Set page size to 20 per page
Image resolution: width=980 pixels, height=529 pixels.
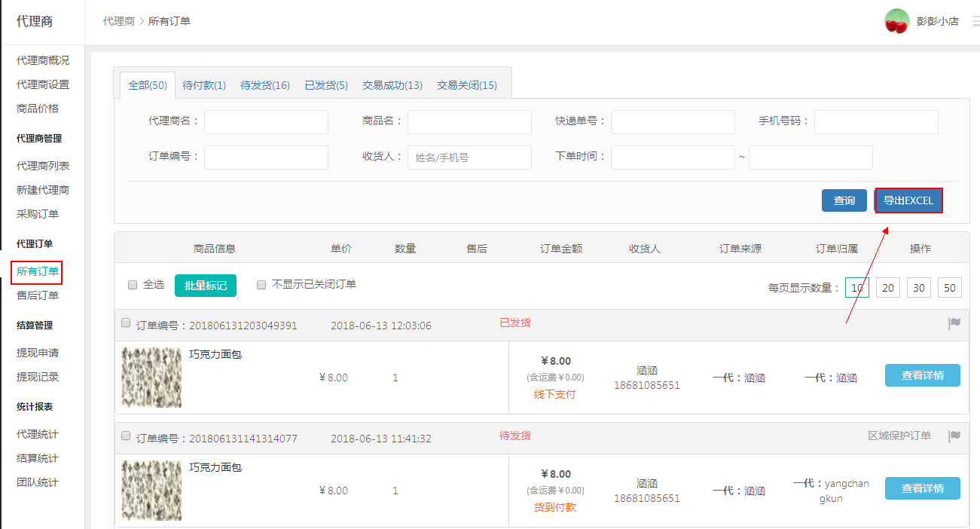click(x=888, y=288)
